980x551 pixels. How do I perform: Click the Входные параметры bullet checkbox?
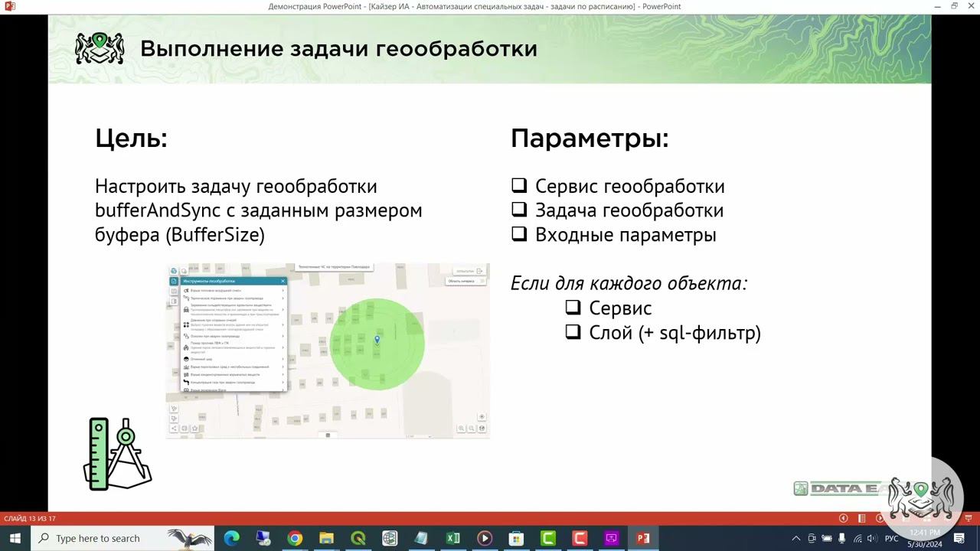519,233
